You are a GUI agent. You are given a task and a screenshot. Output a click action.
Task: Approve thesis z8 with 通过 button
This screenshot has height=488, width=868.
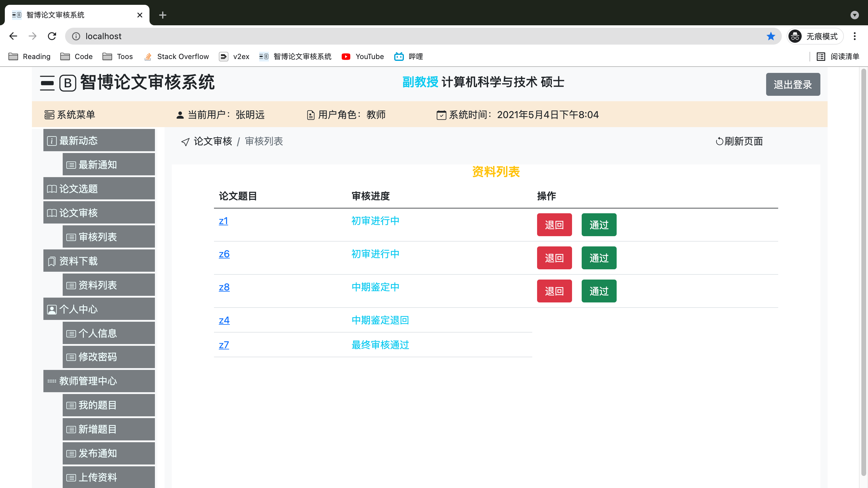pos(599,291)
